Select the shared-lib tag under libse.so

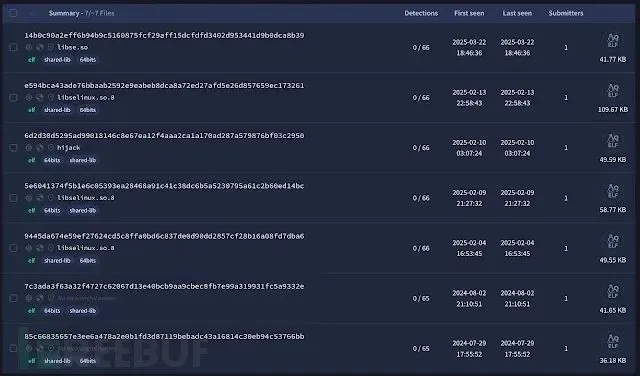(x=57, y=60)
